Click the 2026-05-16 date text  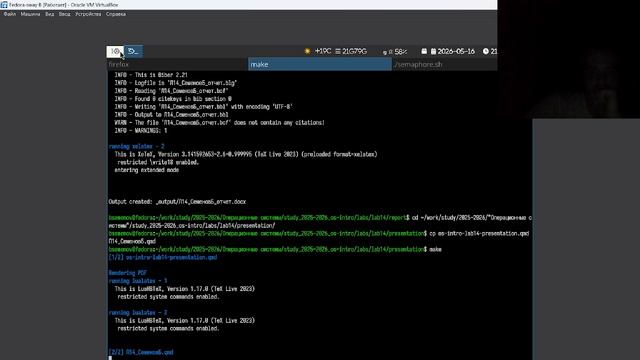click(x=456, y=51)
